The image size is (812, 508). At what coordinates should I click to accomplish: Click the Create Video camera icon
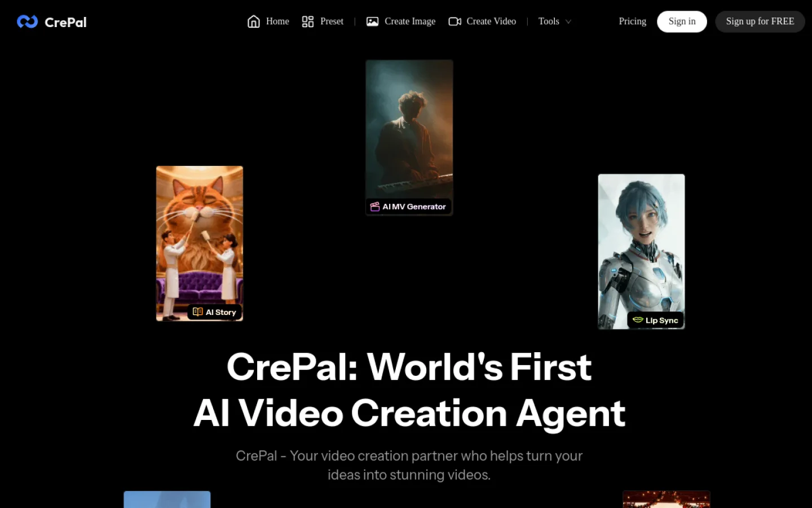point(455,21)
